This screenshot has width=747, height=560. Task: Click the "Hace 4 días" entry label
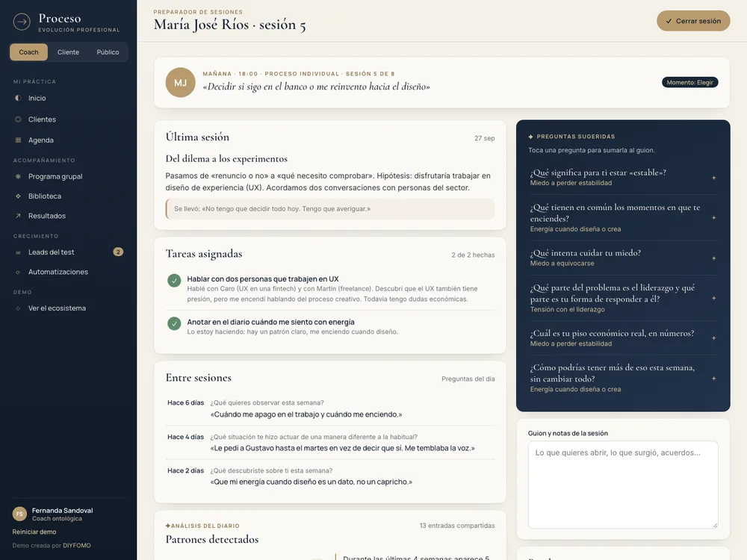[185, 437]
